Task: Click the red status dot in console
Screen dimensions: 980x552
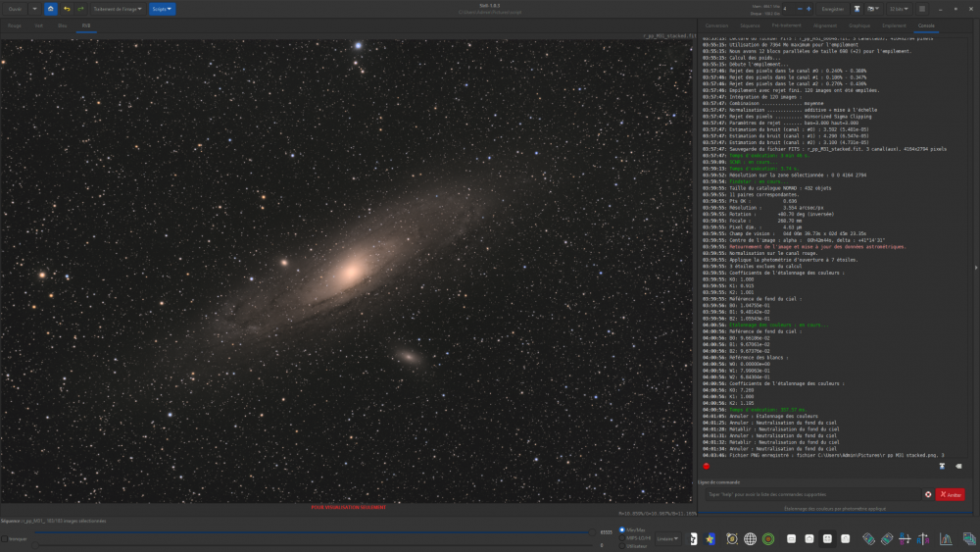Action: [x=707, y=467]
